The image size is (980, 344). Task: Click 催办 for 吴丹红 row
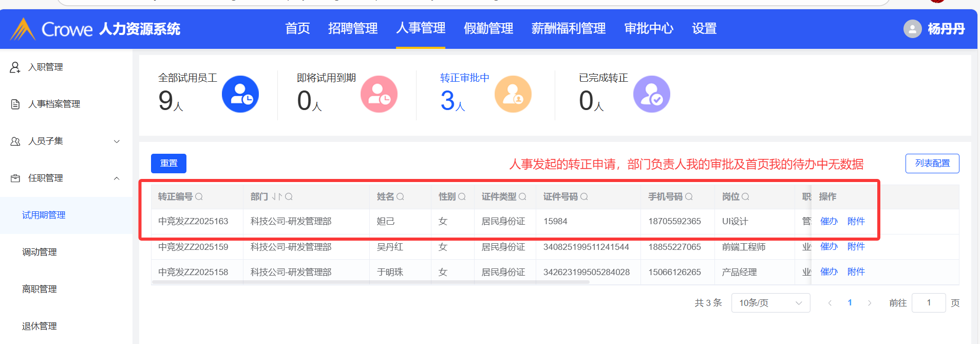coord(829,247)
